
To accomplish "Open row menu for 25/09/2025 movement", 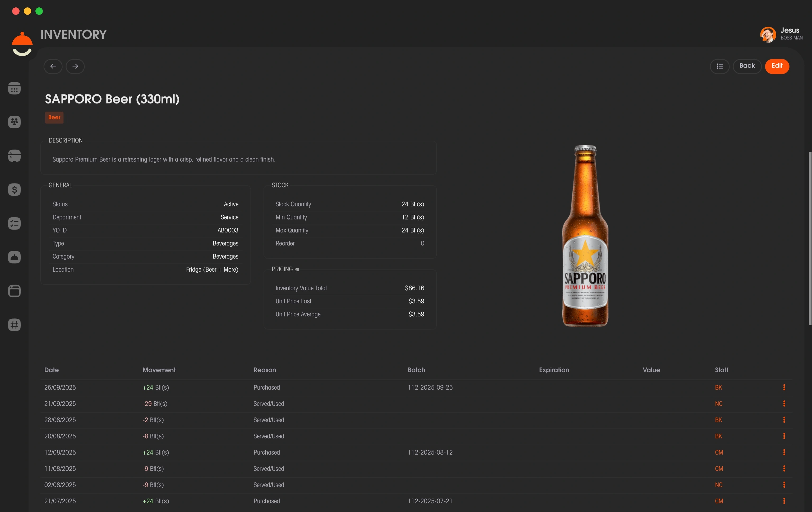I will (x=784, y=387).
